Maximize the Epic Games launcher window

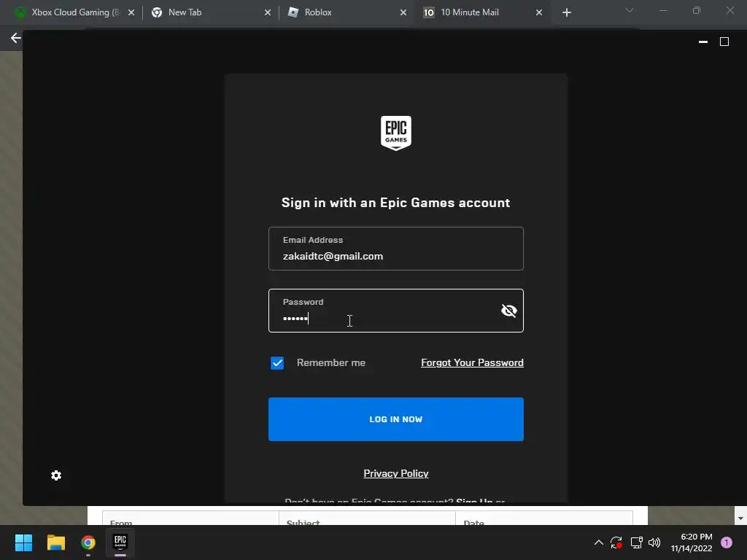pyautogui.click(x=724, y=42)
